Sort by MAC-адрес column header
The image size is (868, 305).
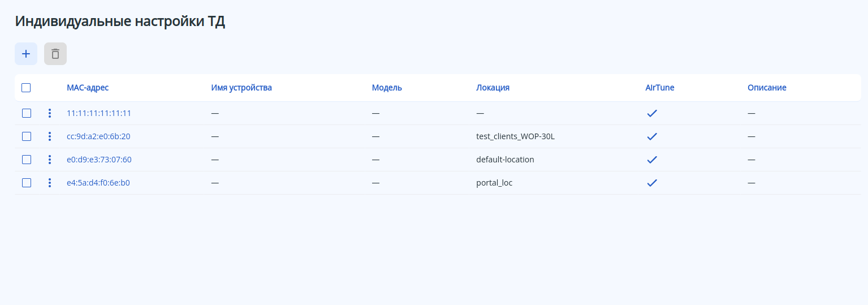pos(88,88)
